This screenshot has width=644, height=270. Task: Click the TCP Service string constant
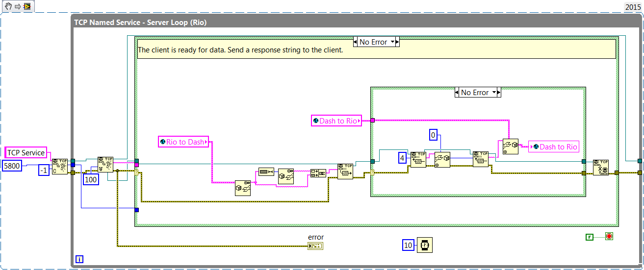coord(26,153)
